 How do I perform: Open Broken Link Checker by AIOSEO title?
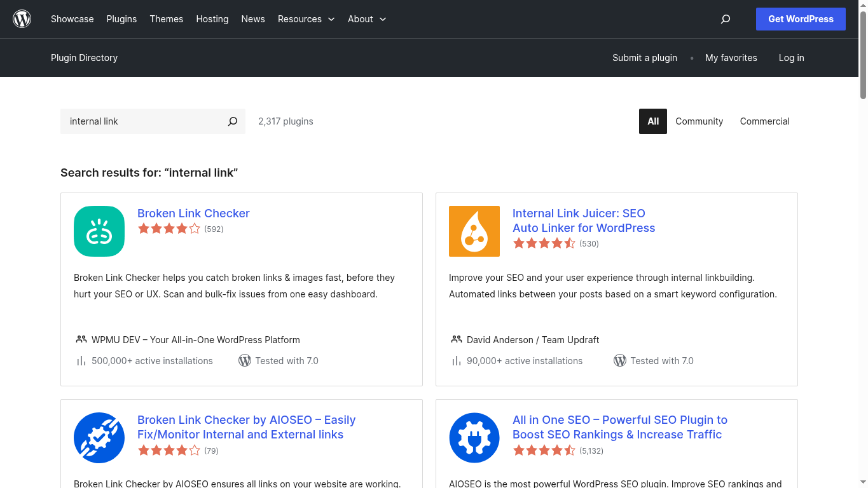[247, 427]
